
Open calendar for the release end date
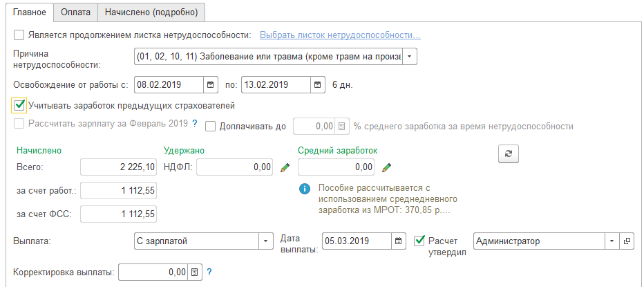[x=317, y=85]
